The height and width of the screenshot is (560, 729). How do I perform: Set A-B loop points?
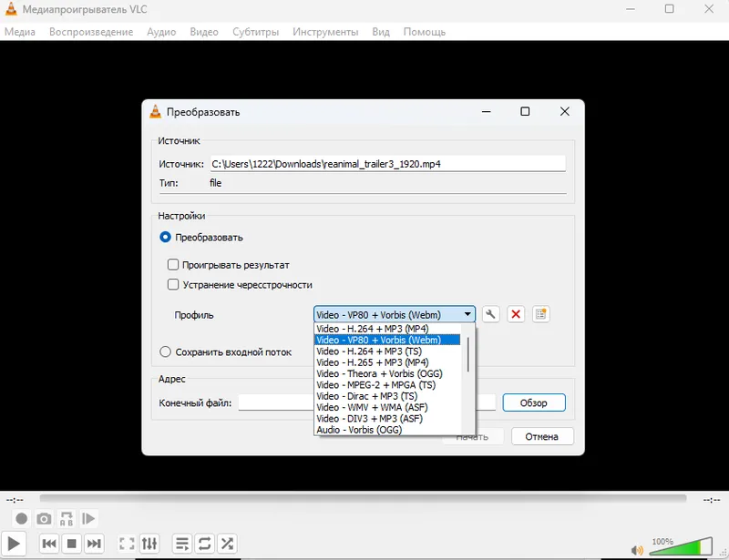(x=67, y=519)
